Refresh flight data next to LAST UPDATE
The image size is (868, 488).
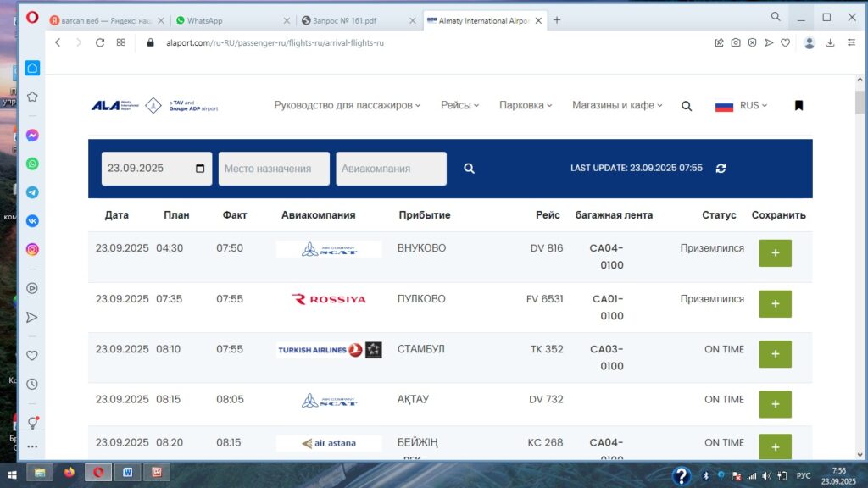coord(721,169)
